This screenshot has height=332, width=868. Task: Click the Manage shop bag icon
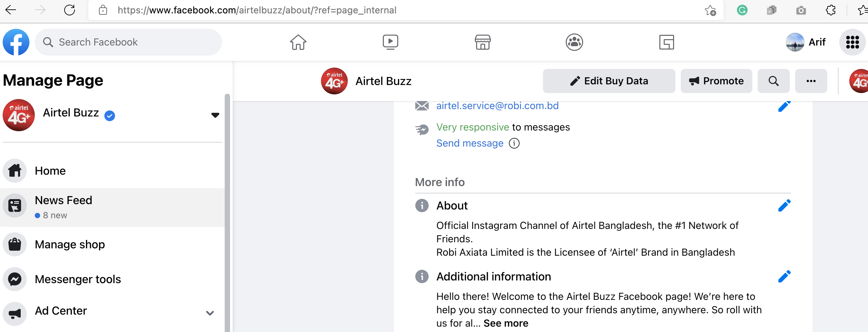(14, 244)
